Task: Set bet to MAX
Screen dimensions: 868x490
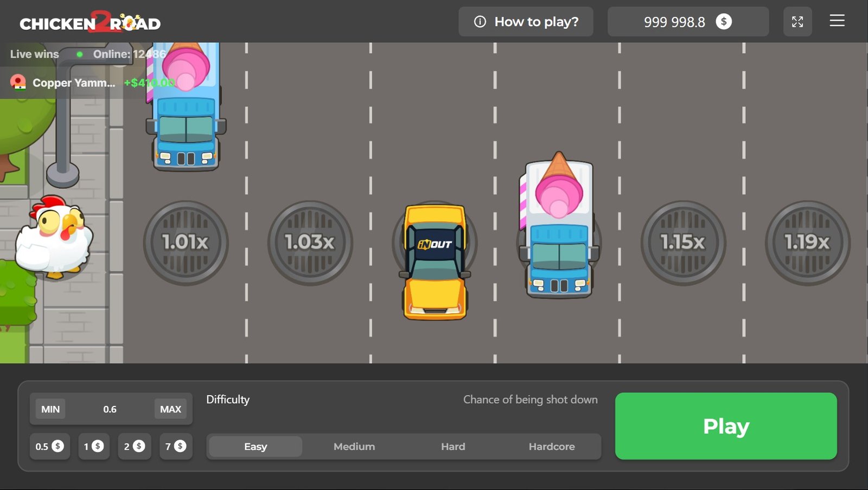Action: (x=170, y=409)
